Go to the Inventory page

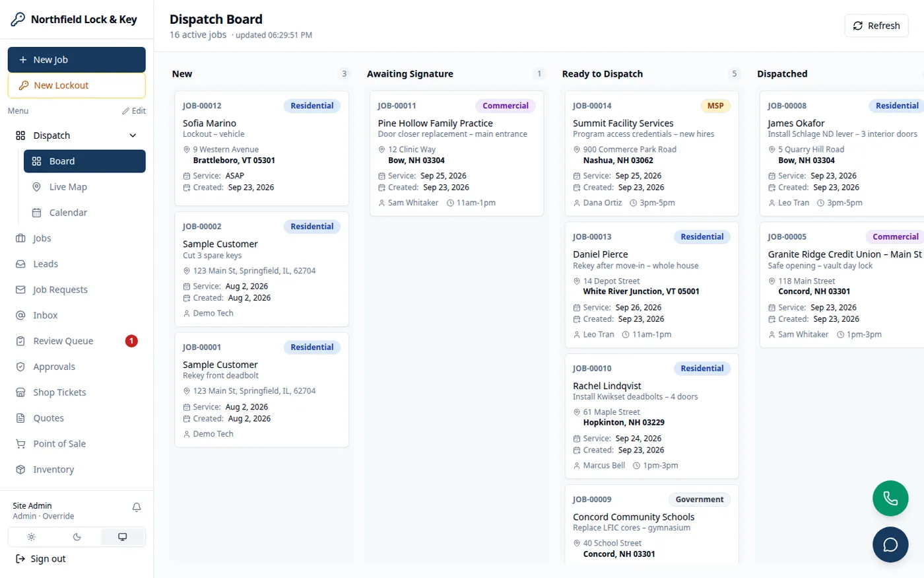click(x=77, y=470)
